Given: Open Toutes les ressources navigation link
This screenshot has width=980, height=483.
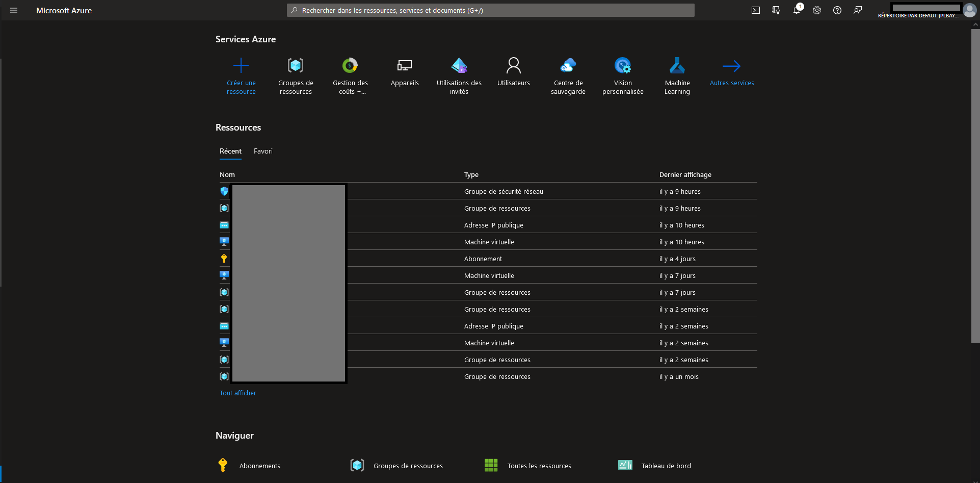Looking at the screenshot, I should tap(539, 466).
